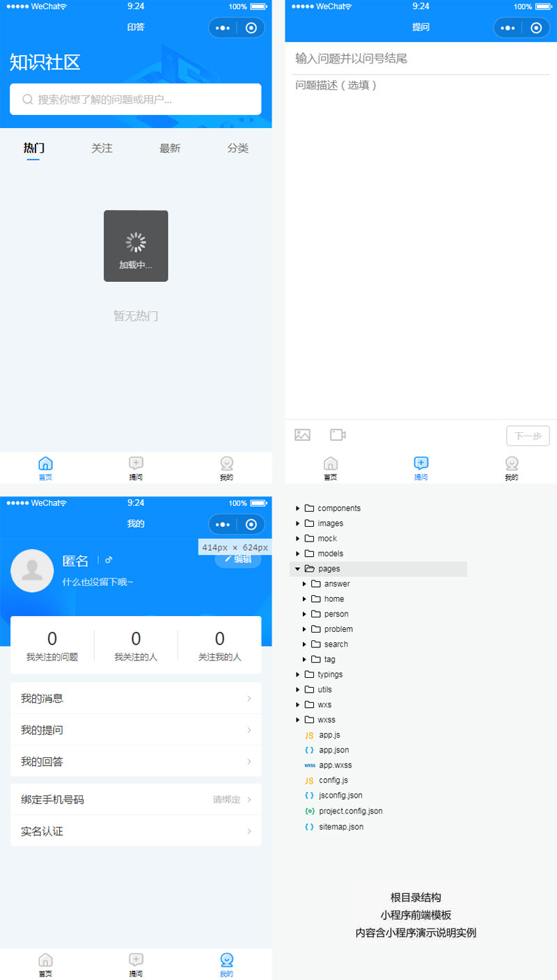Expand the images folder
557x980 pixels.
pyautogui.click(x=298, y=523)
